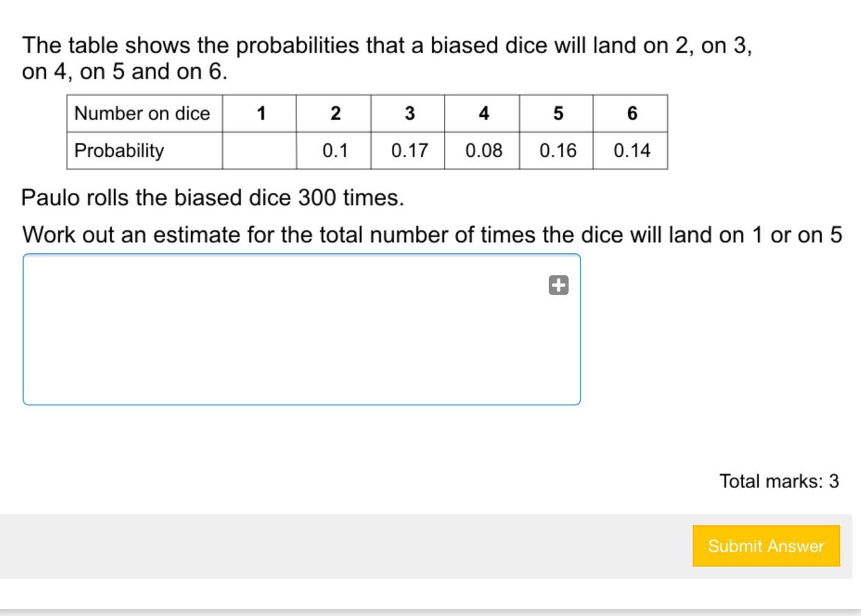Image resolution: width=861 pixels, height=616 pixels.
Task: Click the 'Work out an estimate' question text
Action: pos(432,235)
